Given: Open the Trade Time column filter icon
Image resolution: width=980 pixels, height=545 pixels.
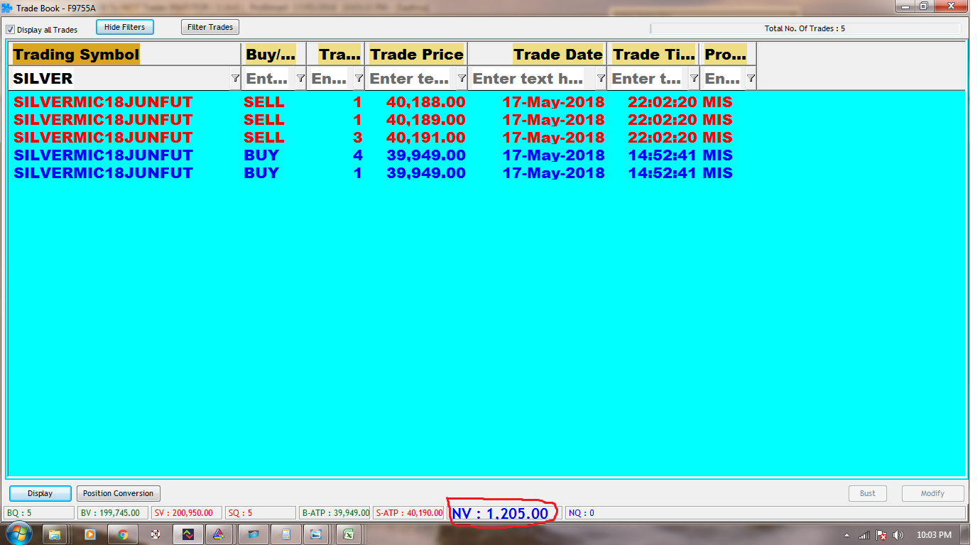Looking at the screenshot, I should pos(694,78).
